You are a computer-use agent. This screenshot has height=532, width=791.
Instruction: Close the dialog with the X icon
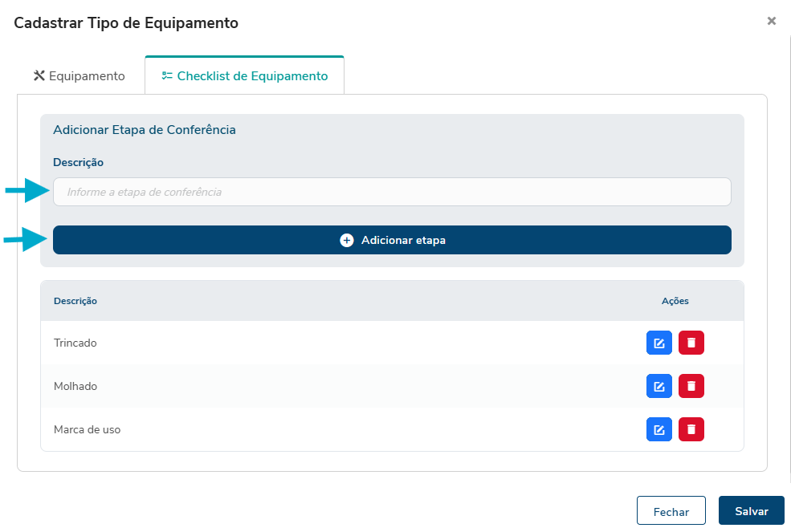pos(771,22)
